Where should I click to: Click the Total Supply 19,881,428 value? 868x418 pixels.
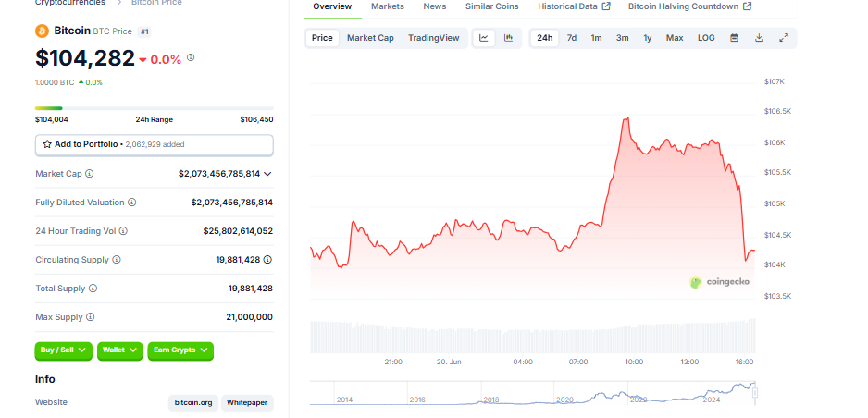click(250, 289)
